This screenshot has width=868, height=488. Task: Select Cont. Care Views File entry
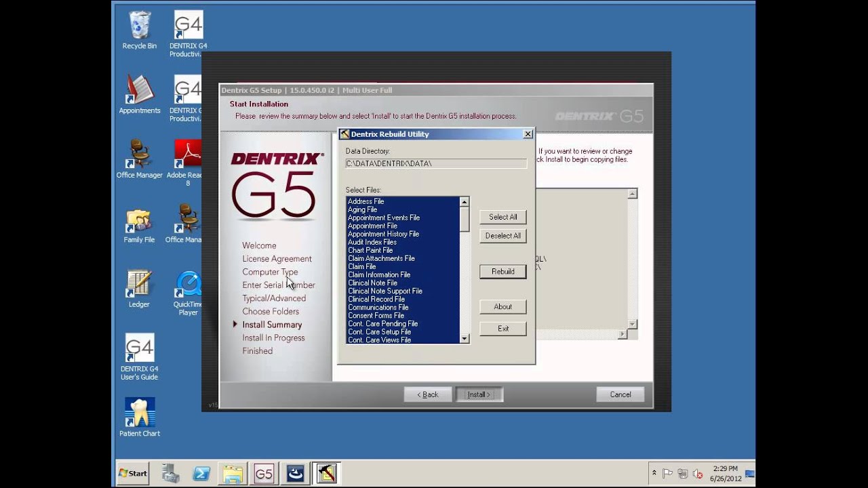click(403, 340)
